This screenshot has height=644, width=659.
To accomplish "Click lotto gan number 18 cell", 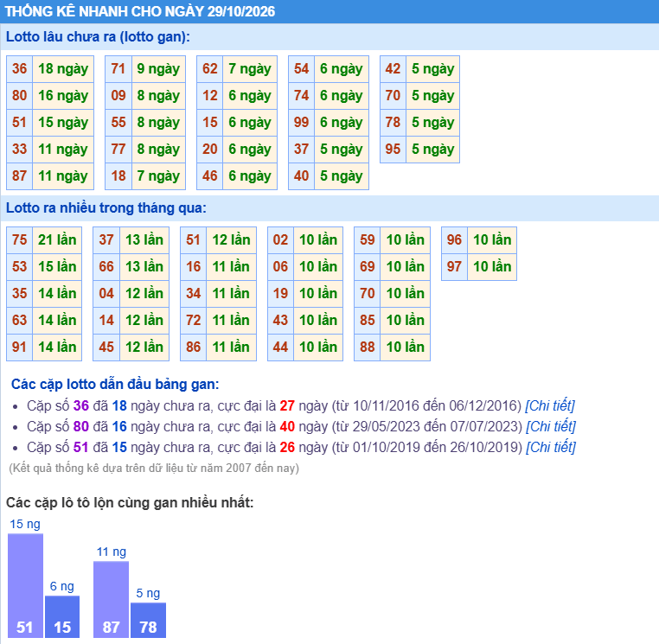I will click(x=118, y=176).
